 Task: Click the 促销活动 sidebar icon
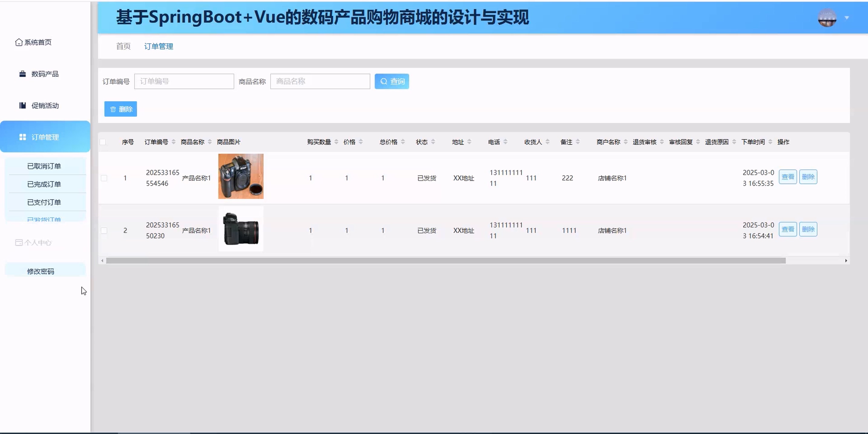[23, 105]
